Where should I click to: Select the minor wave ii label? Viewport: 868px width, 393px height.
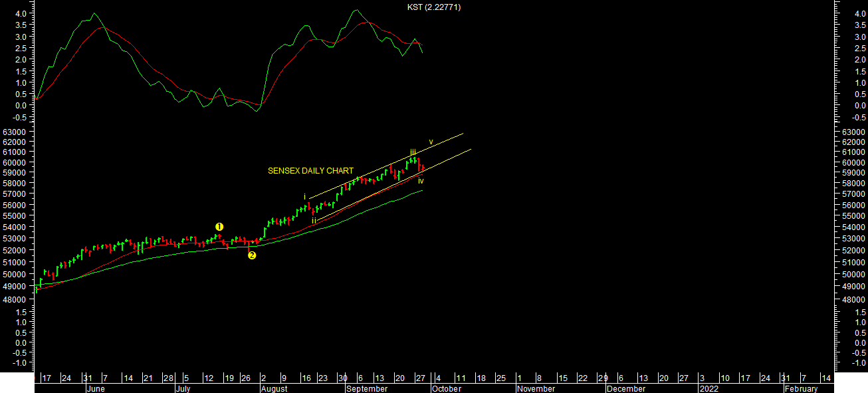click(x=314, y=220)
